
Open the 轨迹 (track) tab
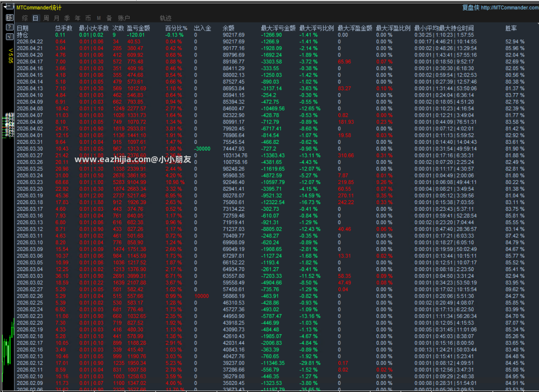click(166, 18)
